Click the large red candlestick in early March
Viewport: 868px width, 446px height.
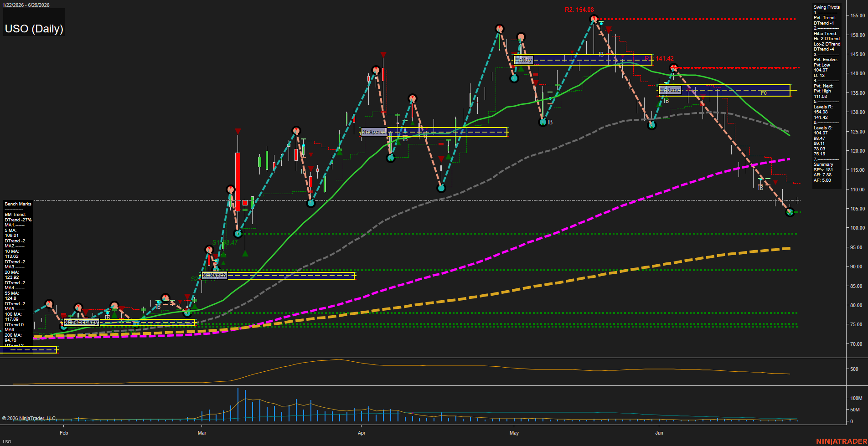click(x=238, y=181)
